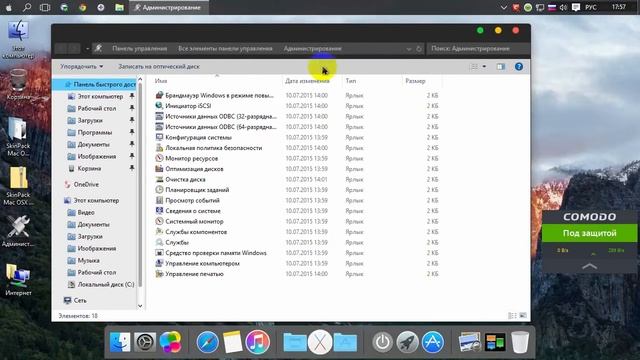The image size is (640, 360).
Task: Expand the system tray hidden icons chevron
Action: (x=504, y=7)
